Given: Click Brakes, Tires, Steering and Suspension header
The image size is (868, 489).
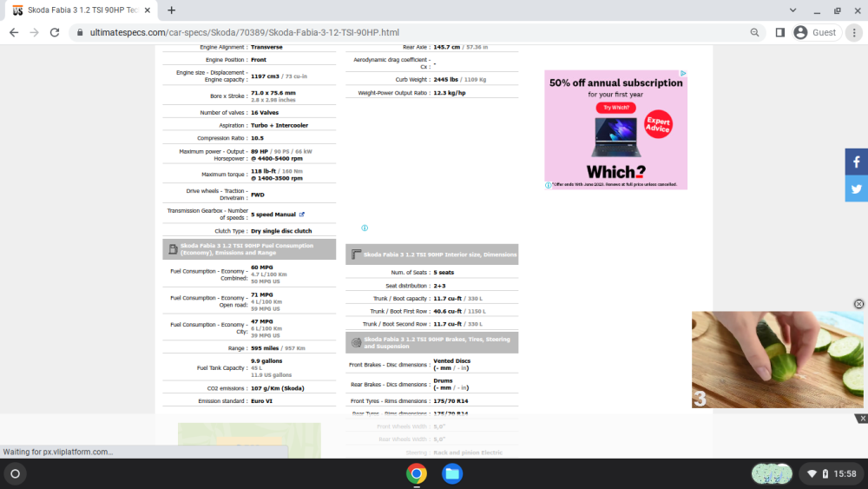Looking at the screenshot, I should click(x=431, y=342).
